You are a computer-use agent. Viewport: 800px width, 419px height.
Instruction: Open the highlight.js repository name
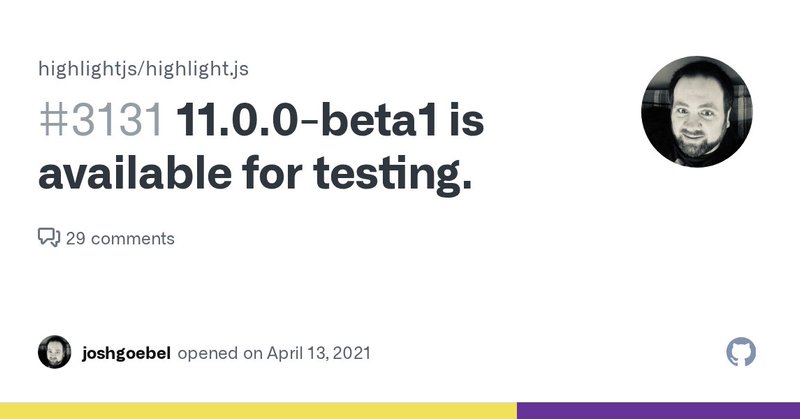[x=197, y=69]
